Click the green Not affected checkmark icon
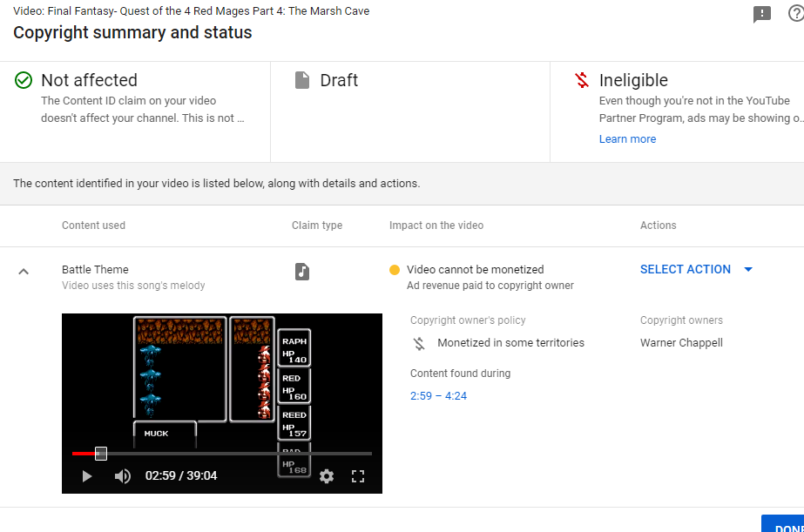This screenshot has height=532, width=804. [24, 80]
